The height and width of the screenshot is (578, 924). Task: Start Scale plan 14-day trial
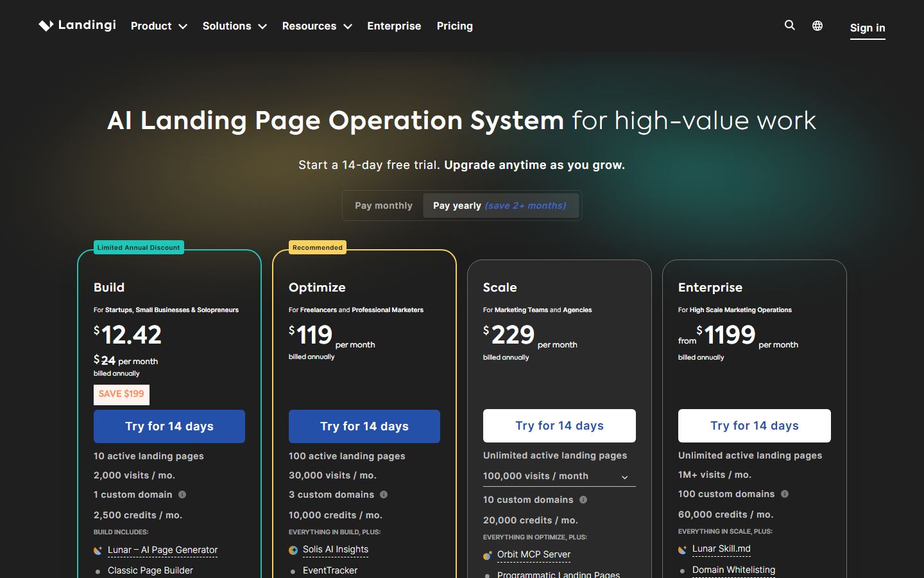(x=560, y=426)
